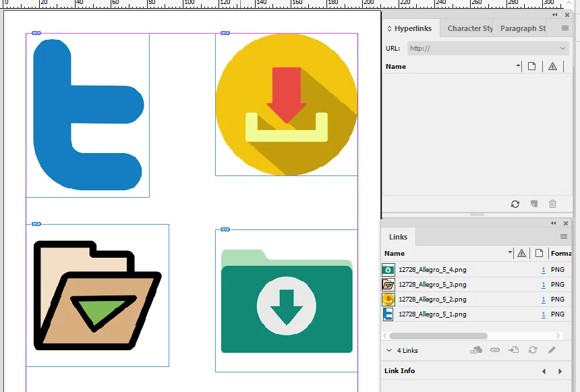
Task: Select the green download folder image
Action: [x=287, y=301]
